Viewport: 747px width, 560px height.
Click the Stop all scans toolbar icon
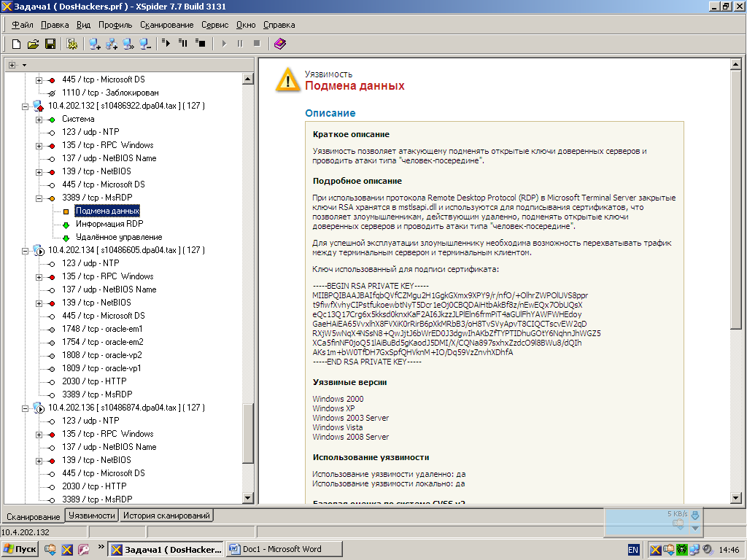click(200, 44)
